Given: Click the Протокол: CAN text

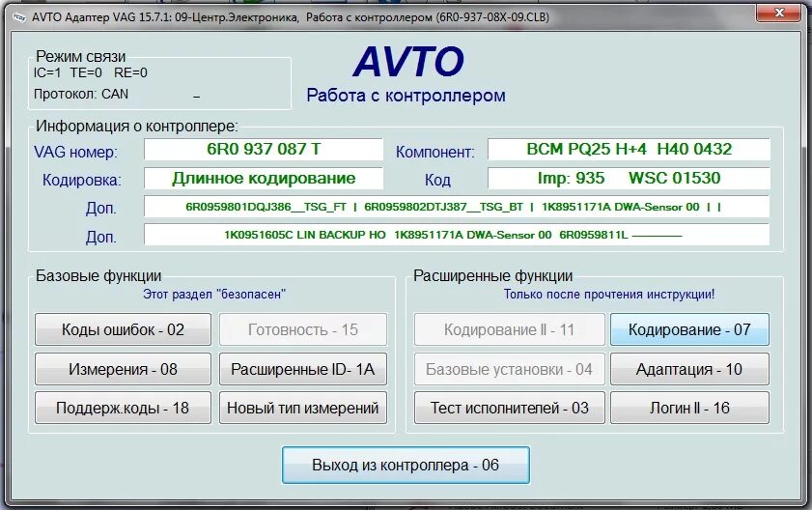Looking at the screenshot, I should (81, 94).
